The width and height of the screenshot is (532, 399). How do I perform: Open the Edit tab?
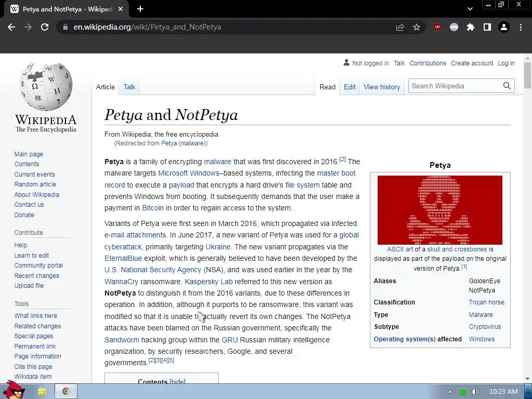tap(350, 87)
